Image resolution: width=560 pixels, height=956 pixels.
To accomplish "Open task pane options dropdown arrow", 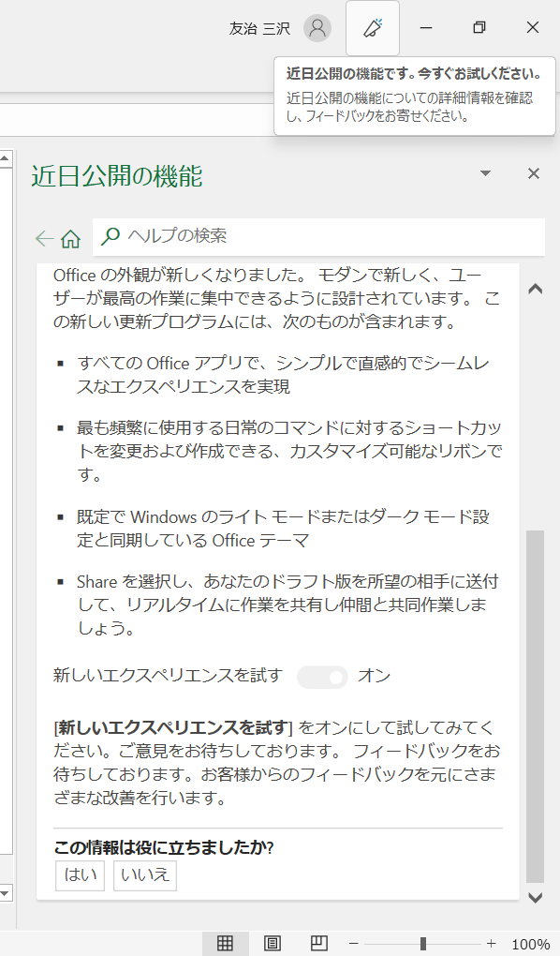I will click(x=486, y=173).
